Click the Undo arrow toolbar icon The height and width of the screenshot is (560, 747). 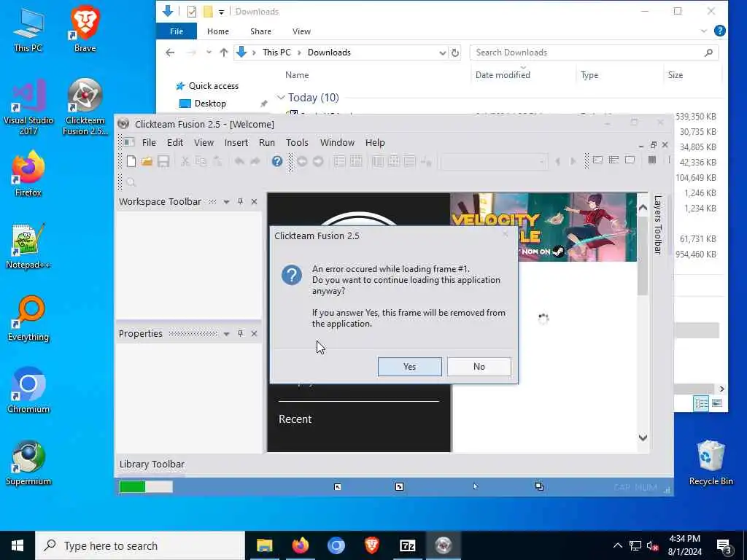[239, 161]
